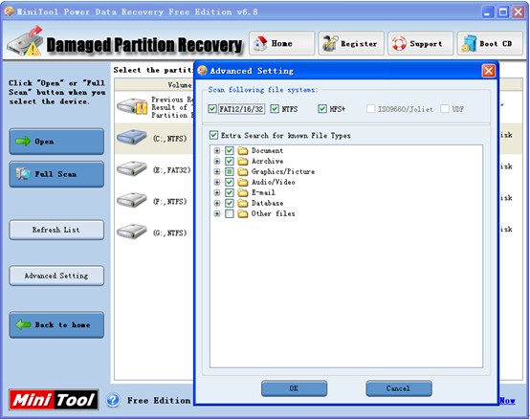The image size is (530, 420).
Task: Click the green arrow on Open
Action: [x=23, y=142]
